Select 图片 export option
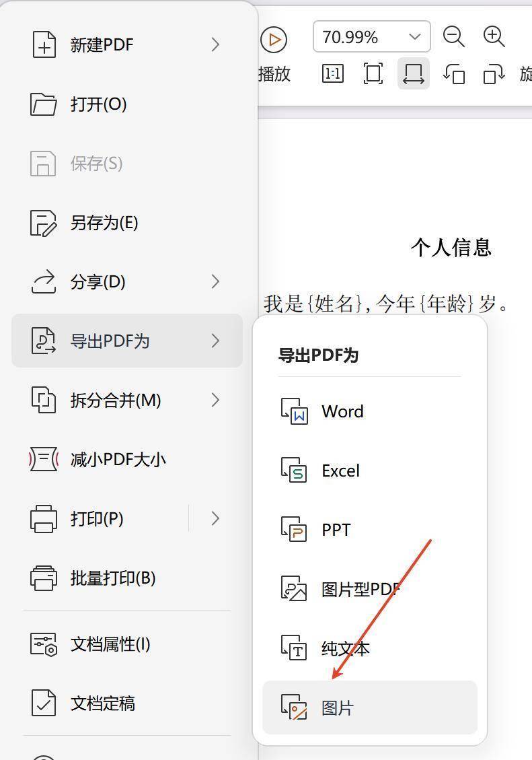This screenshot has height=760, width=532. (337, 707)
